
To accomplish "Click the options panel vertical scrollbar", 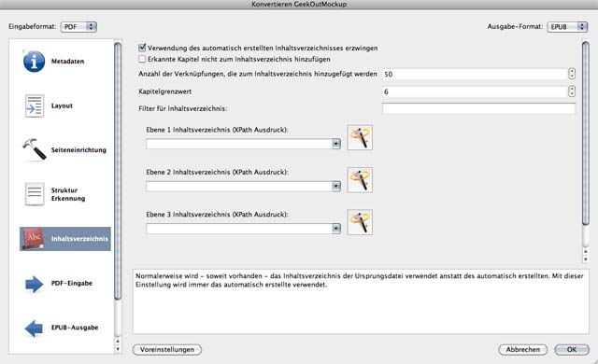I will tap(586, 133).
